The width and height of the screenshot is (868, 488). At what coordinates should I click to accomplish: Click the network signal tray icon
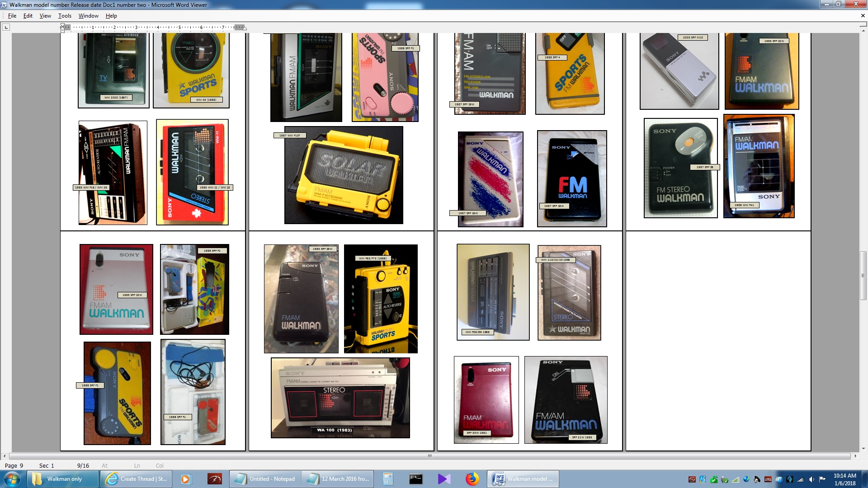pos(801,479)
